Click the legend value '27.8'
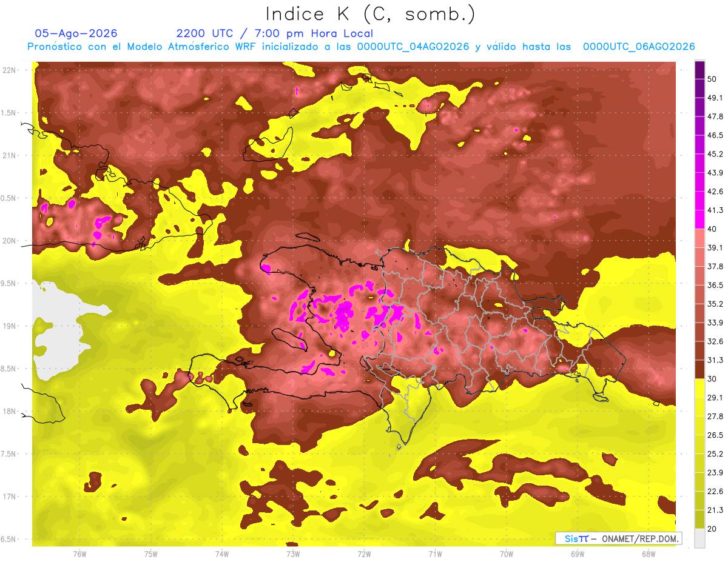Image resolution: width=728 pixels, height=562 pixels. click(x=715, y=416)
